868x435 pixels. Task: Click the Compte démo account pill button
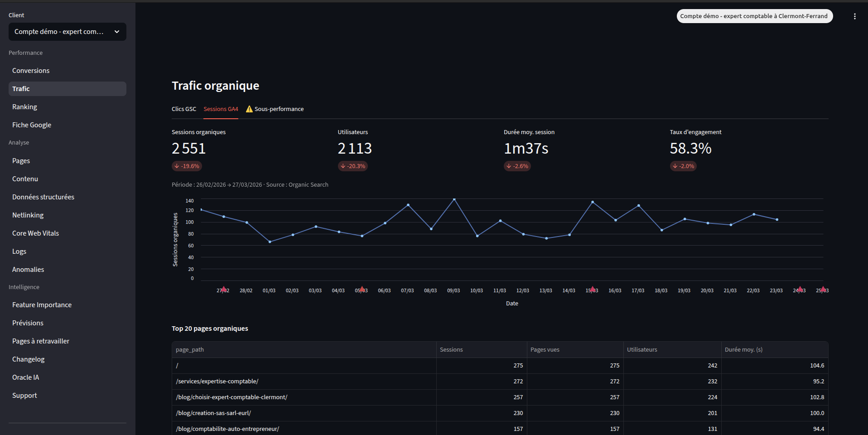(754, 16)
